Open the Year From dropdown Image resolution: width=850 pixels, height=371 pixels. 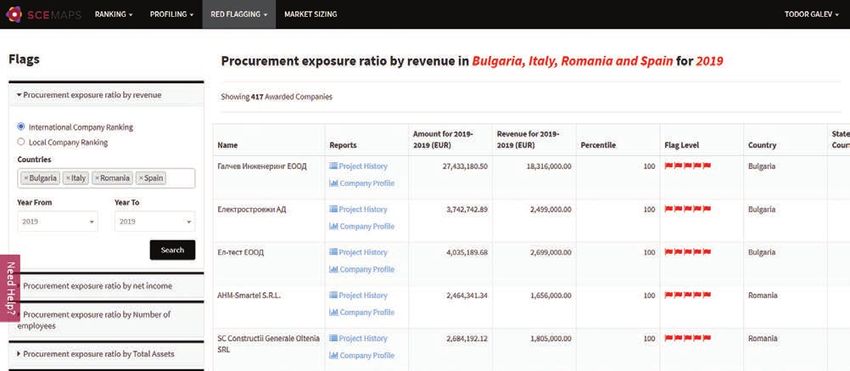pyautogui.click(x=57, y=221)
